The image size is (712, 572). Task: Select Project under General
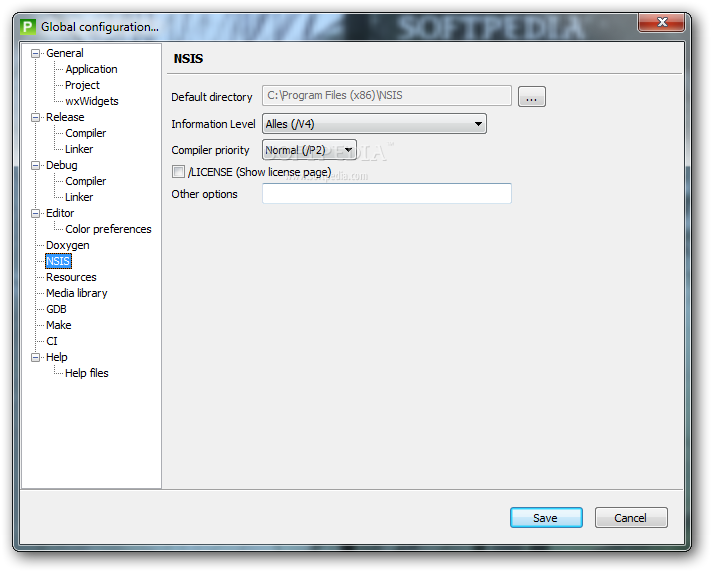click(x=82, y=85)
